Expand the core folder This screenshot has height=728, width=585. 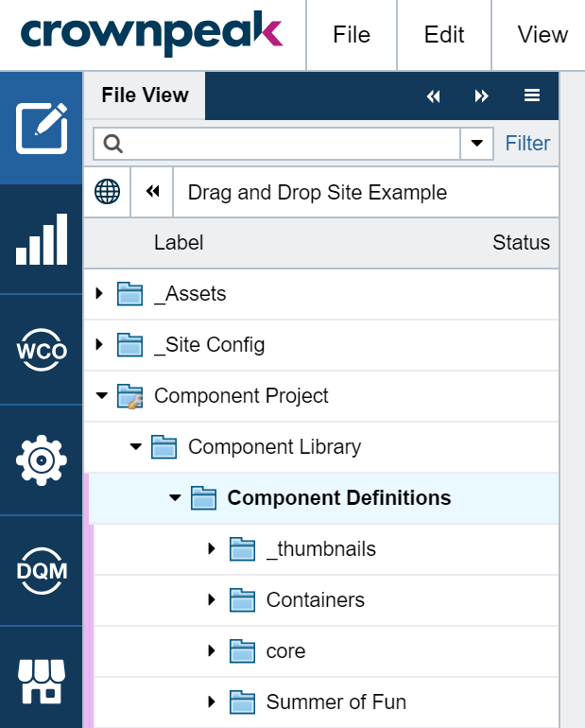(212, 650)
